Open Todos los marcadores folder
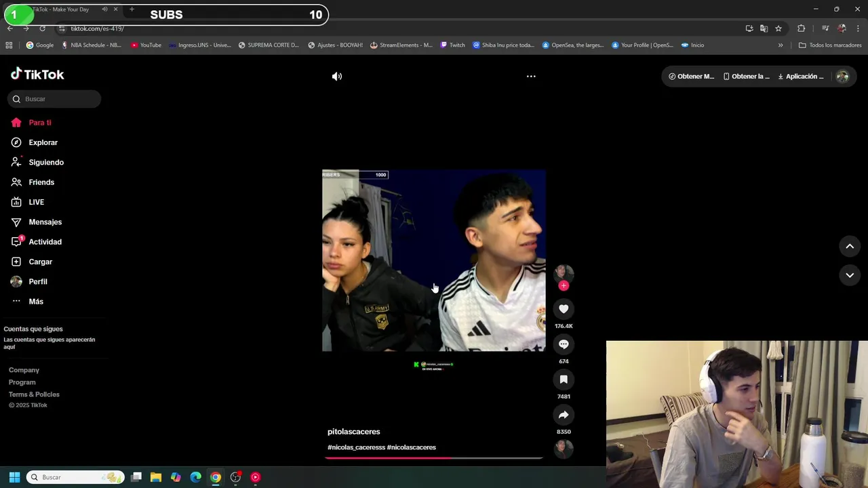Screen dimensions: 868x488 pos(830,45)
